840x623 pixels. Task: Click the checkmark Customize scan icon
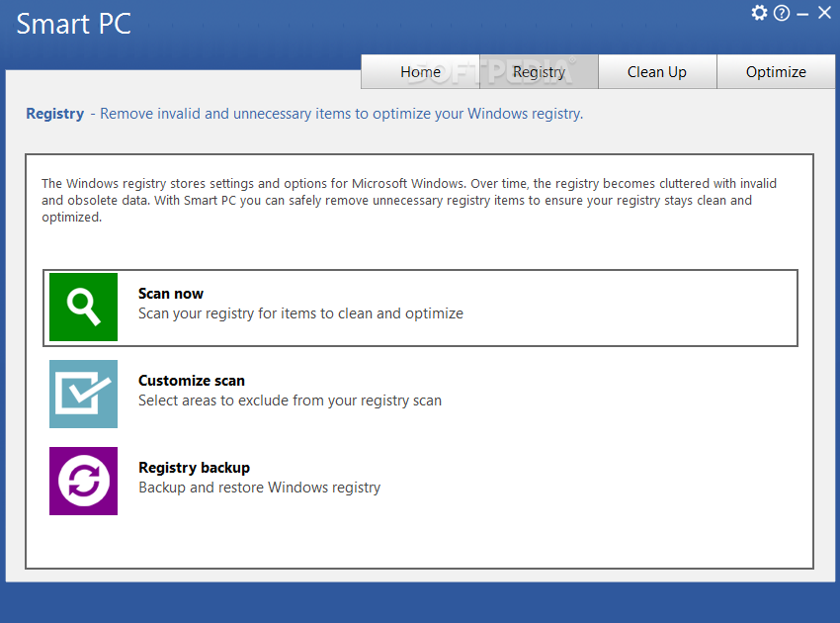pyautogui.click(x=84, y=394)
